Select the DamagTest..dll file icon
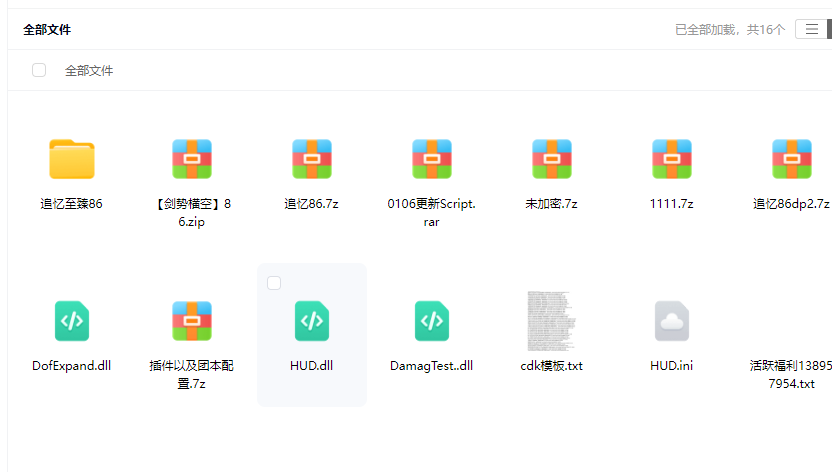The height and width of the screenshot is (472, 832). (431, 321)
